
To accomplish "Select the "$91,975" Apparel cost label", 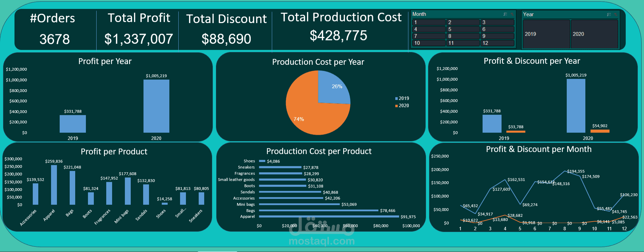I will point(408,217).
